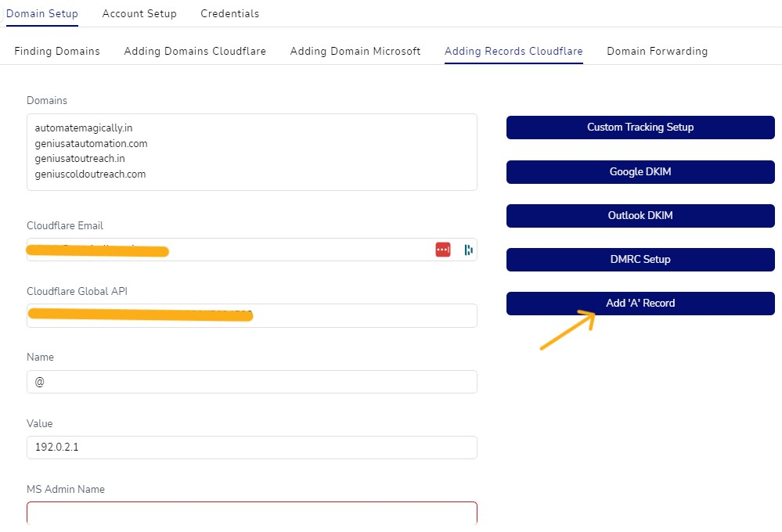782x532 pixels.
Task: Select the Value field containing 192.0.2.1
Action: (251, 448)
